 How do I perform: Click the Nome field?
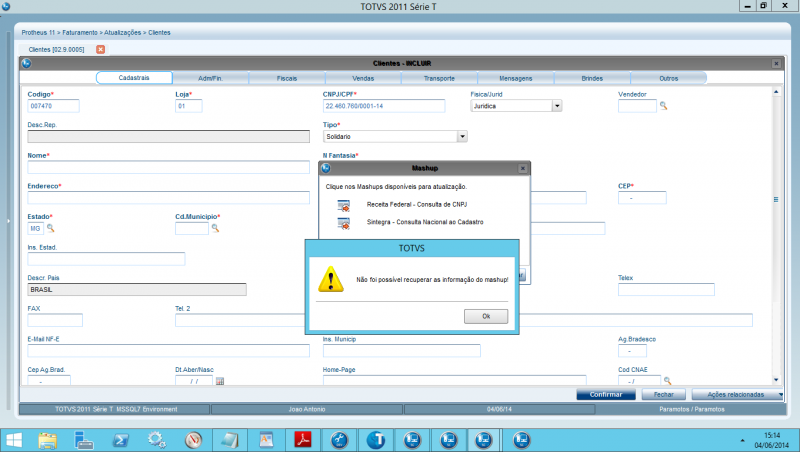click(168, 167)
